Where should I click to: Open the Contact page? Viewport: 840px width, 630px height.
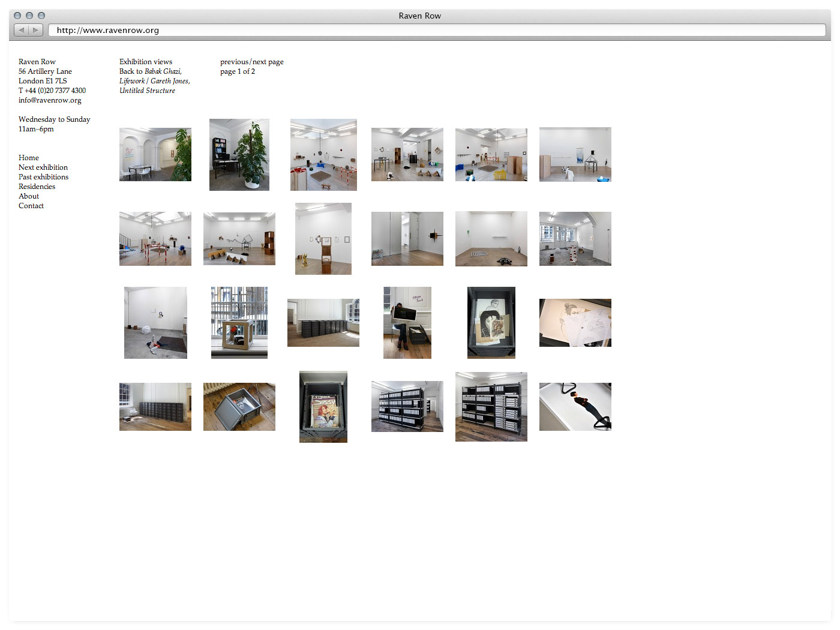pyautogui.click(x=31, y=206)
